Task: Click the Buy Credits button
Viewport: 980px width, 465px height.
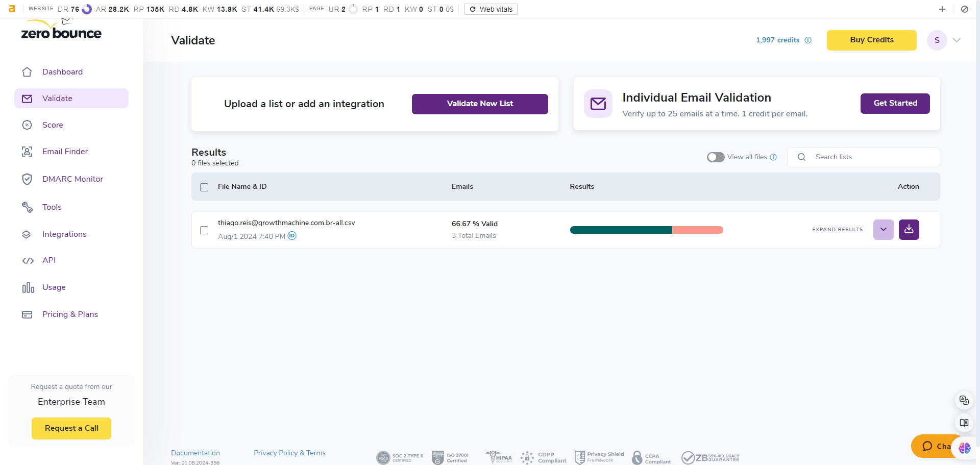Action: tap(872, 40)
